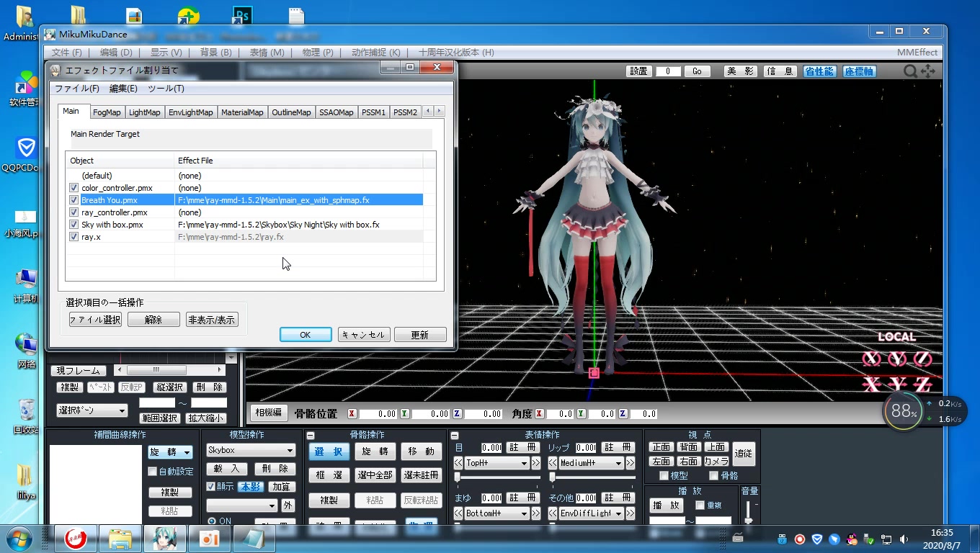The width and height of the screenshot is (980, 553).
Task: Click the lip morph slider handle
Action: tap(552, 477)
